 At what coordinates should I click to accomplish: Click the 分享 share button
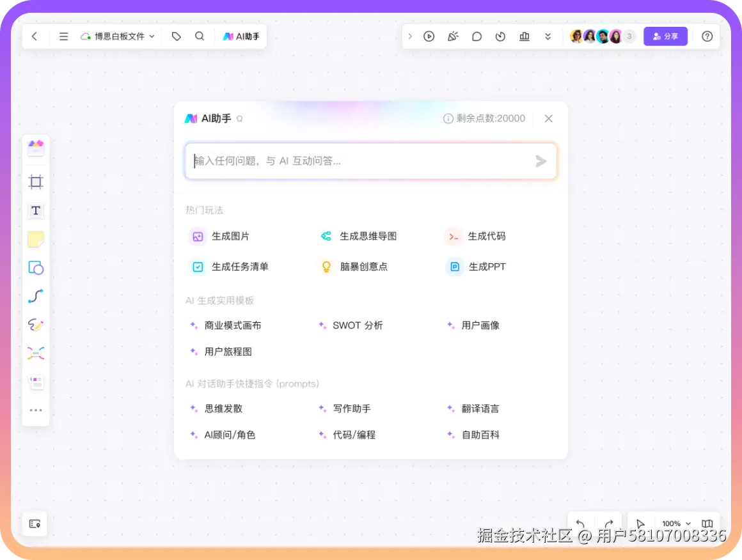[665, 36]
